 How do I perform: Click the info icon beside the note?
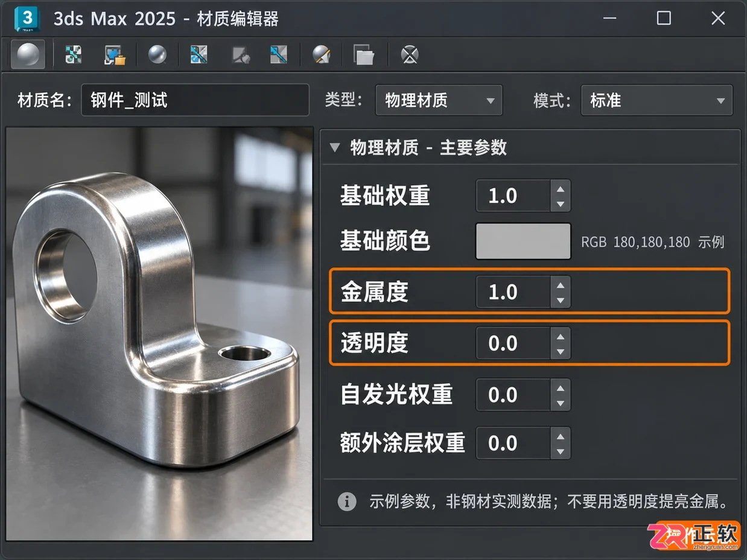tap(346, 501)
